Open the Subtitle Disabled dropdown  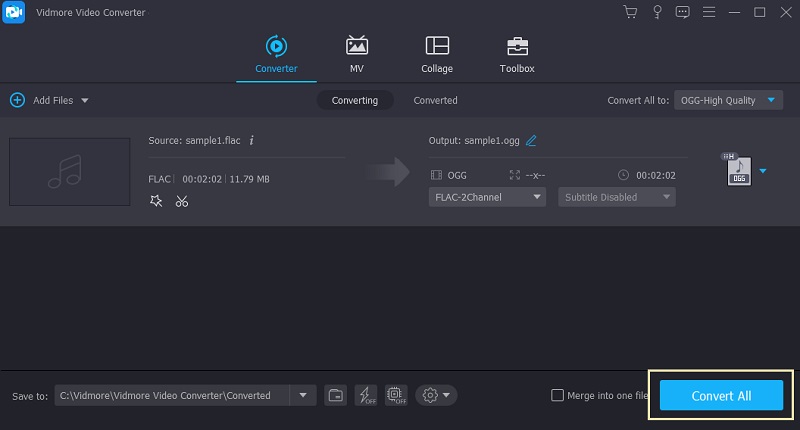click(x=617, y=197)
